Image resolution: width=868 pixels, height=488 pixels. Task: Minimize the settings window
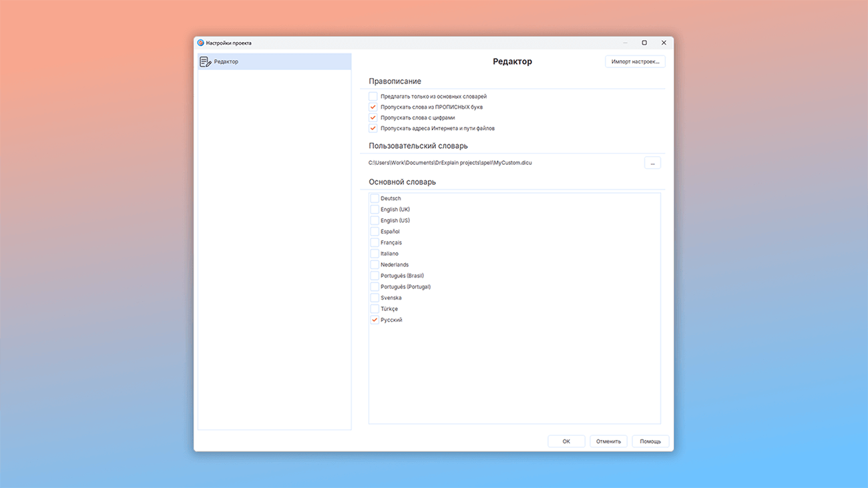625,43
